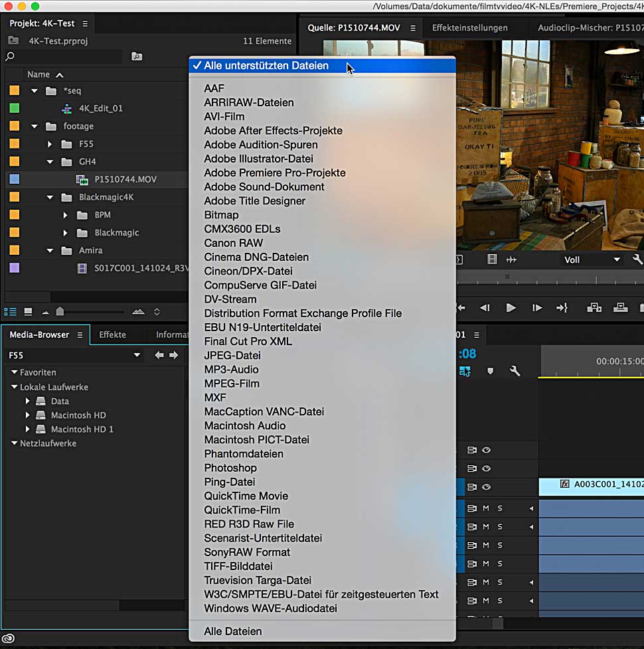The width and height of the screenshot is (644, 649).
Task: Select Alle Dateien at list bottom
Action: coord(232,631)
